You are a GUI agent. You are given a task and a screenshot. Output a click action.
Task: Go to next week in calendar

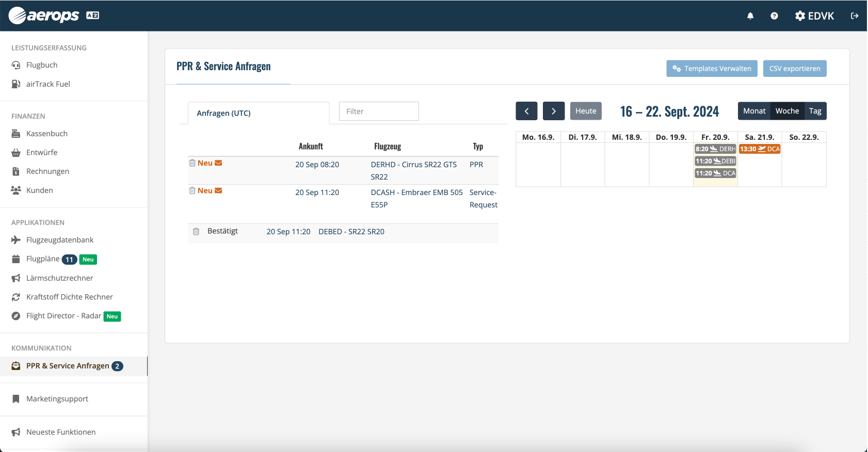(554, 111)
